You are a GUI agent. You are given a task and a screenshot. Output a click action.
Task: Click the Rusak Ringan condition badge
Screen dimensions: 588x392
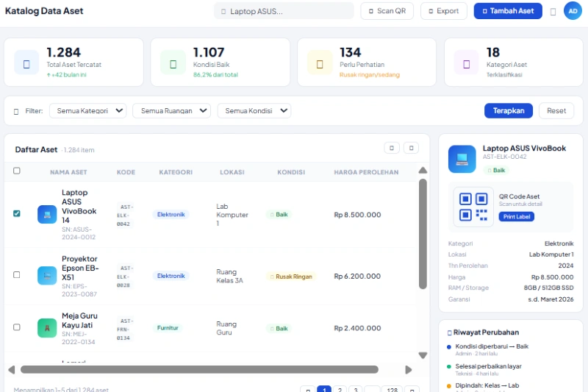291,277
